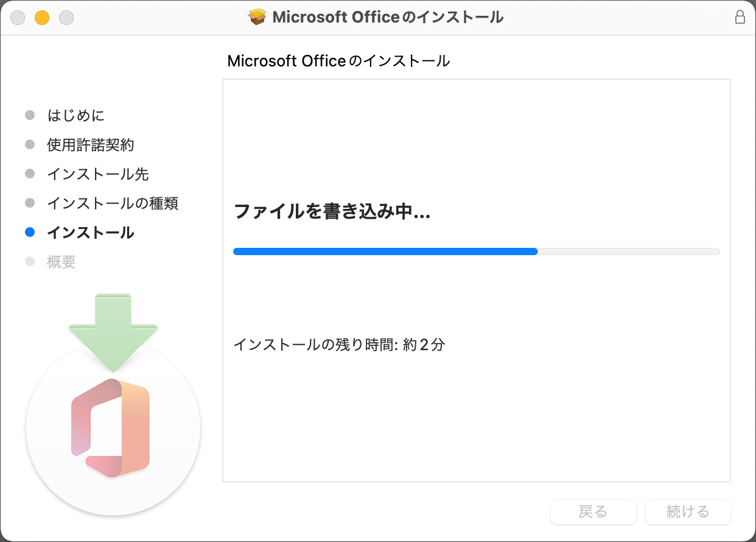Click the lock icon at top right
756x542 pixels.
pos(740,18)
